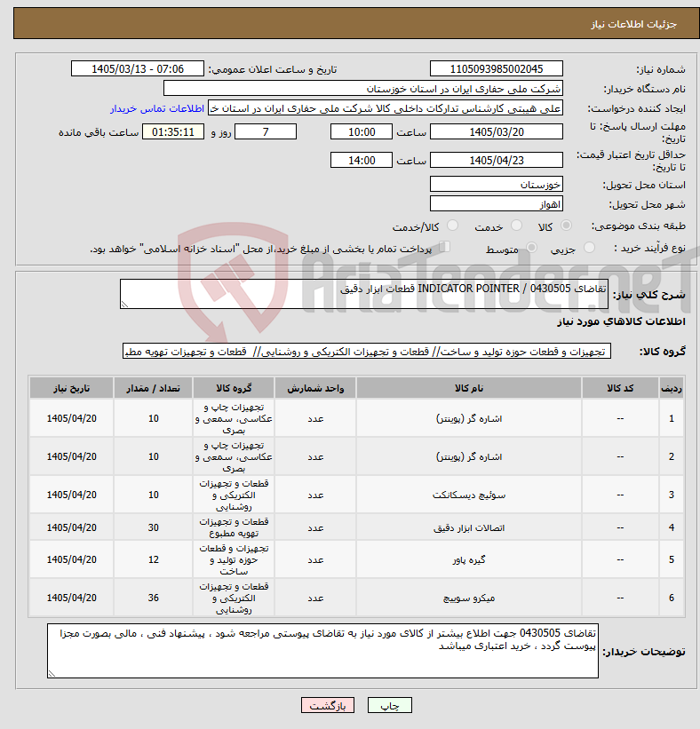
Task: Click the goods group field
Action: pyautogui.click(x=367, y=352)
